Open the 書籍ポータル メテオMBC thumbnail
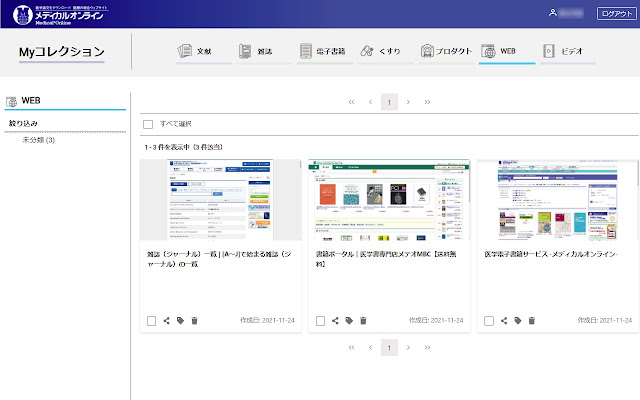 click(389, 200)
